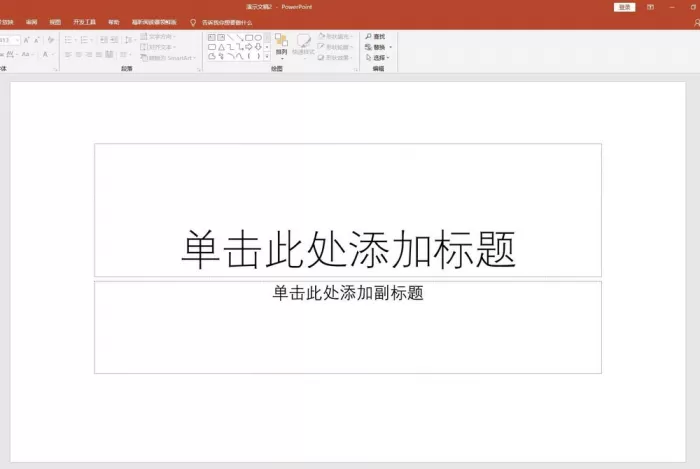Switch to the Foxit Reader (福昕阅读器) tab

tap(154, 22)
